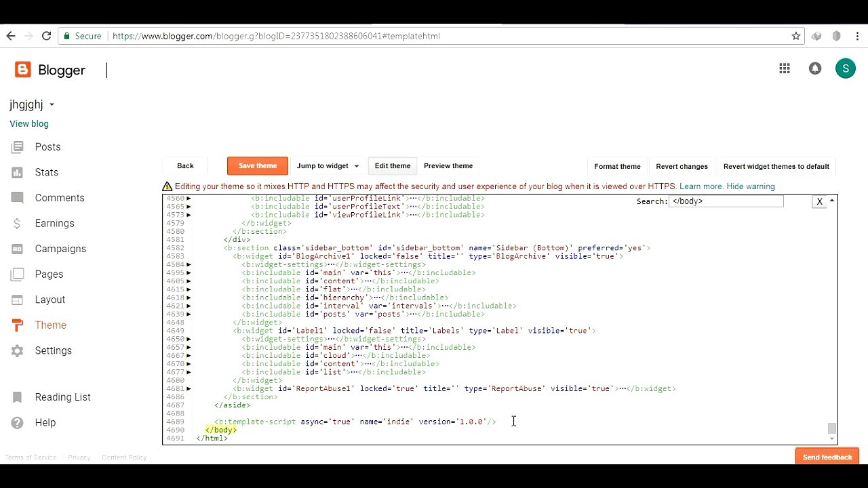Click the Posts sidebar icon

[18, 147]
